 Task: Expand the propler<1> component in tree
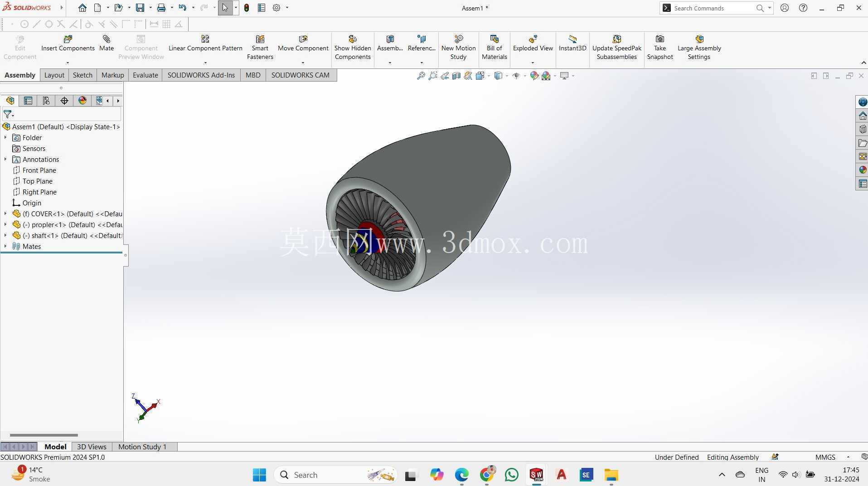[5, 224]
